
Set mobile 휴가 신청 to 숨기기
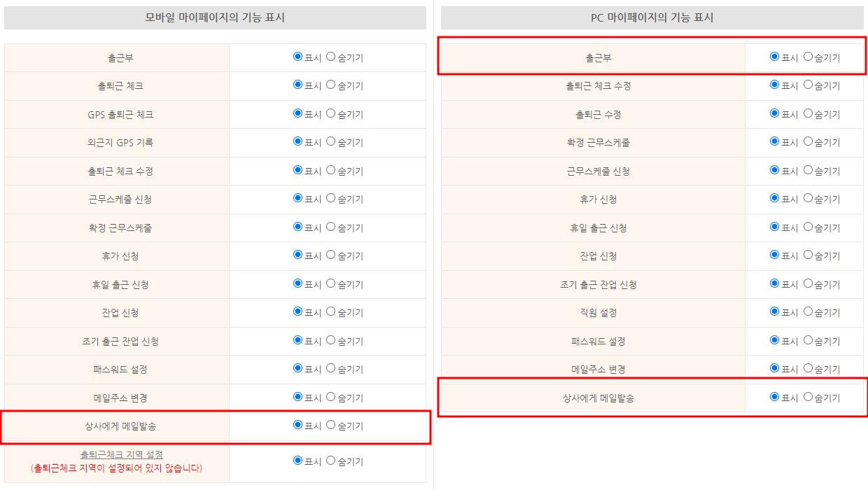point(331,255)
